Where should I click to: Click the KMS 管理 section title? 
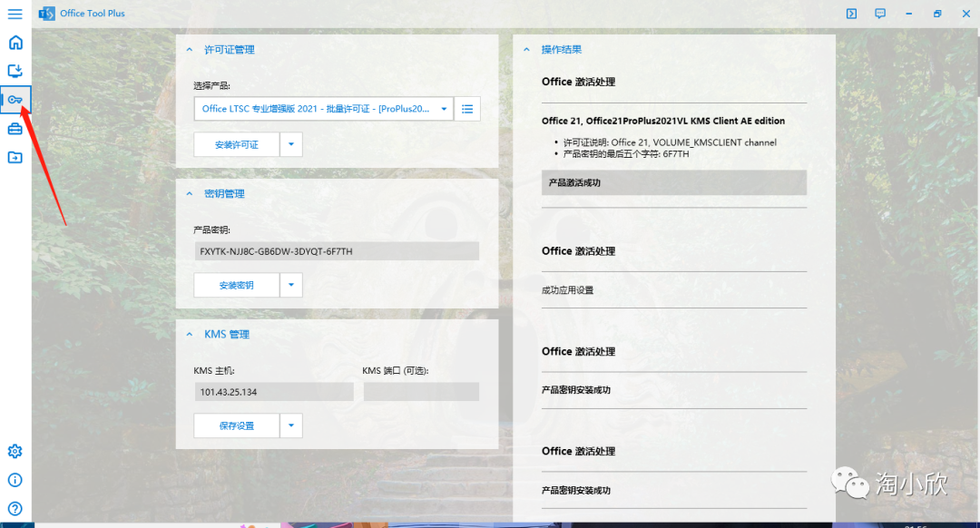pos(227,334)
